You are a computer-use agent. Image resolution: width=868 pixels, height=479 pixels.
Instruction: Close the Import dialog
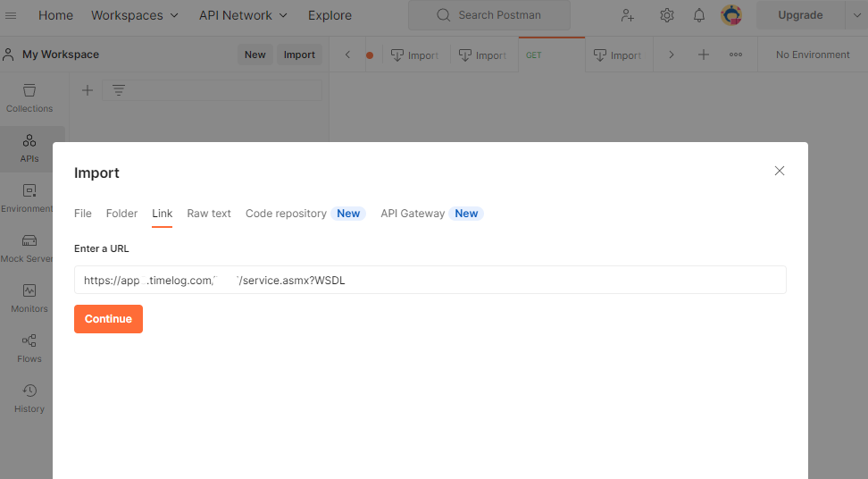pos(780,171)
